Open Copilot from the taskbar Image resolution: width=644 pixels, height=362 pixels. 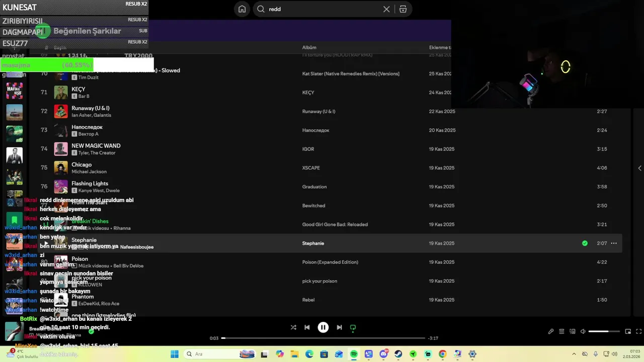[279, 354]
